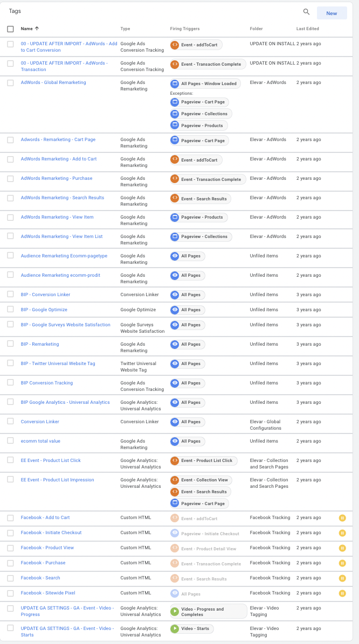Open the UPDATE GA SETTINGS Video - Starts tag

click(67, 632)
